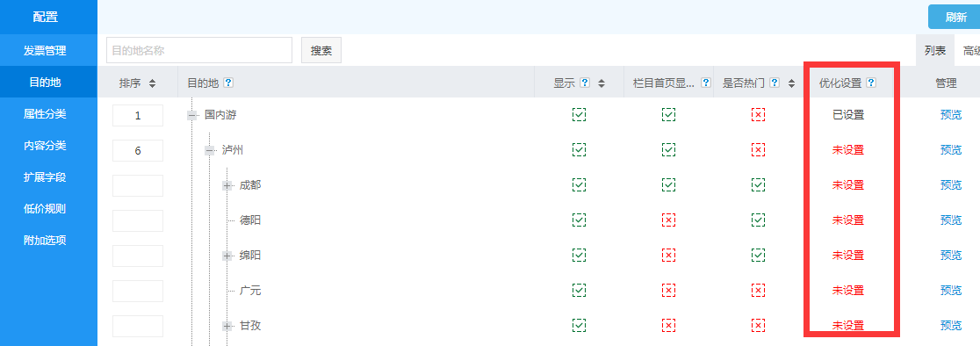Collapse the 泸州 tree node
This screenshot has height=346, width=980.
point(210,150)
